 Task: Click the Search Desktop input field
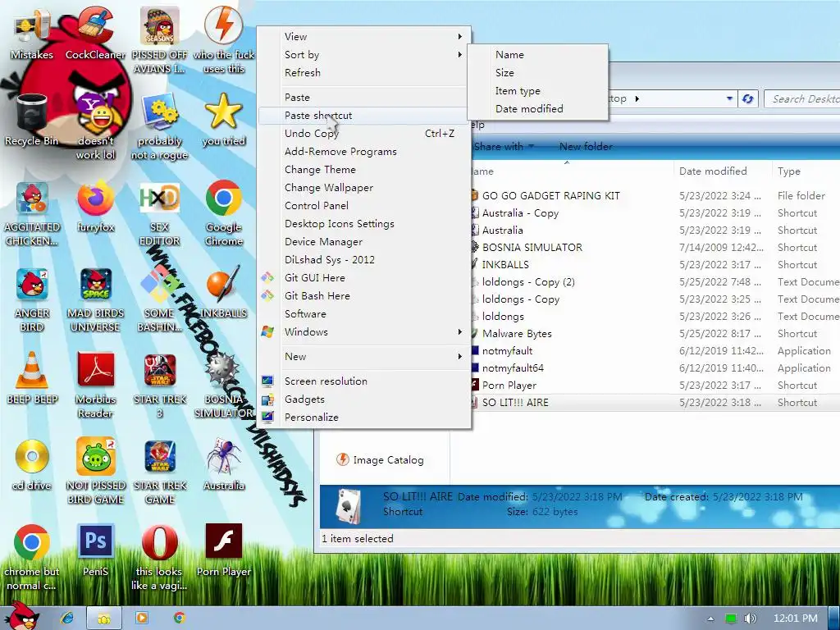pos(802,98)
